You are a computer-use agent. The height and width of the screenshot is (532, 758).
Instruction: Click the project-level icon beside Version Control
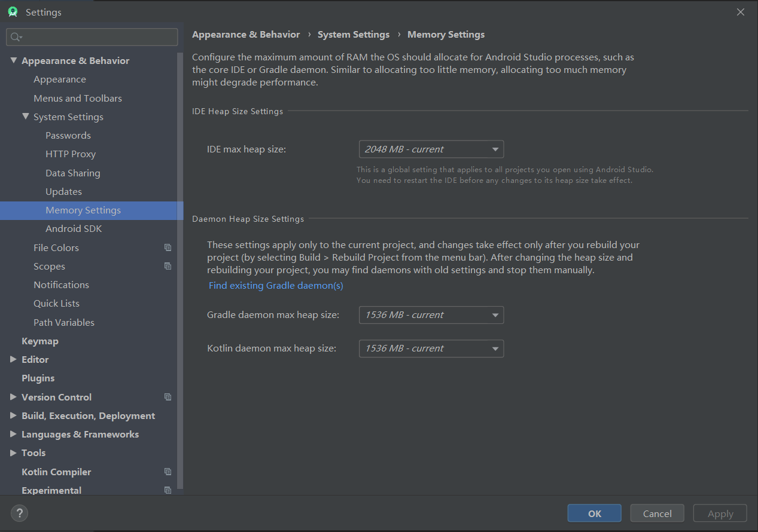click(168, 397)
